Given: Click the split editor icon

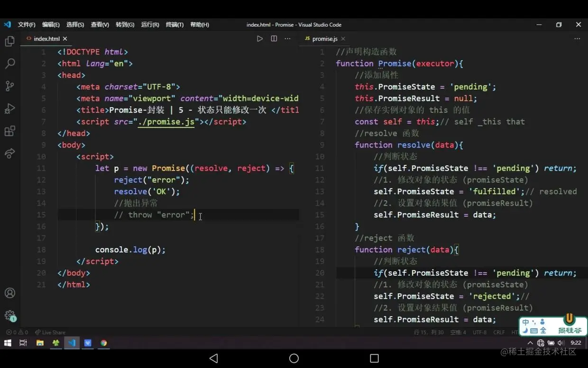Looking at the screenshot, I should point(274,38).
